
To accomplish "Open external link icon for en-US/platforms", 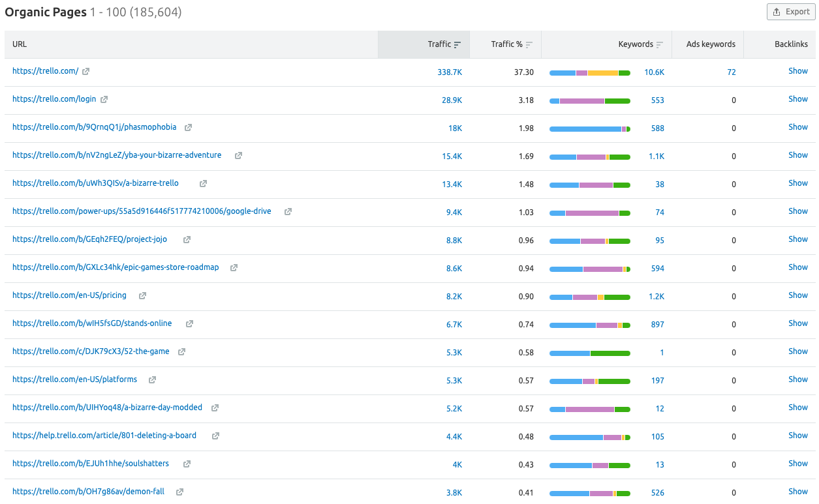I will (x=152, y=379).
